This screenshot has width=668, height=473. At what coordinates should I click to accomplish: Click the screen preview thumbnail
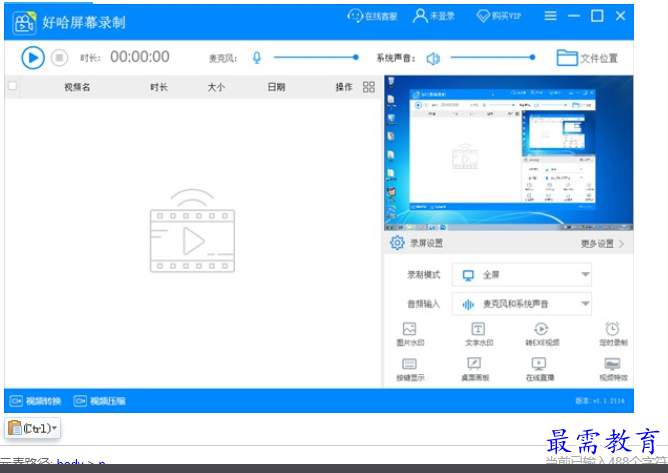tap(509, 153)
